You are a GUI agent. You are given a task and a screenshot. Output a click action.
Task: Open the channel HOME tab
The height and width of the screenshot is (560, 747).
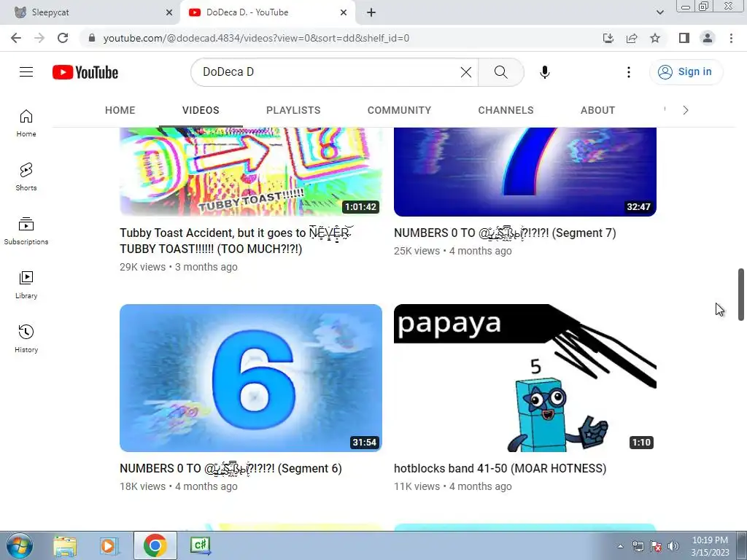pos(120,110)
